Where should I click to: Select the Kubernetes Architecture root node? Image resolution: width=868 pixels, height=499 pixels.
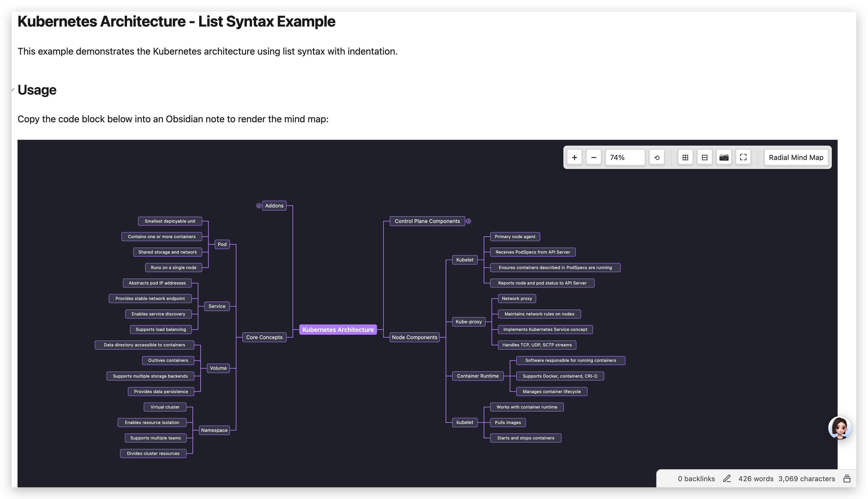(x=338, y=329)
